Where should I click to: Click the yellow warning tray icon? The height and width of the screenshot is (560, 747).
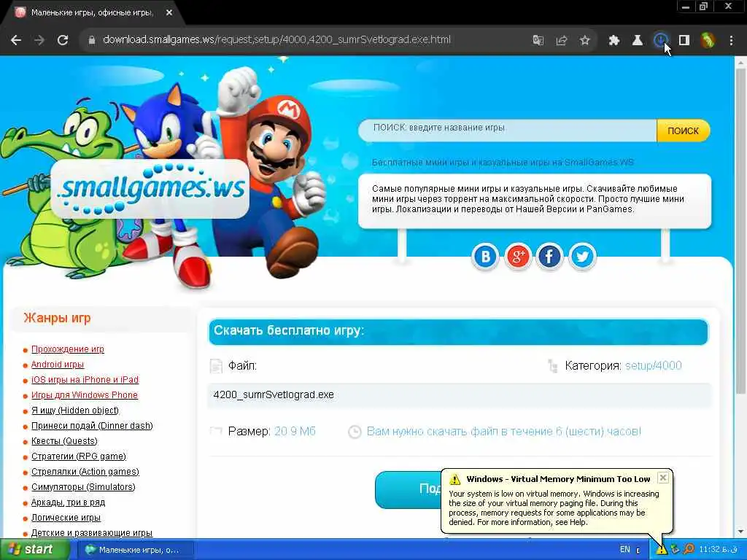tap(661, 550)
